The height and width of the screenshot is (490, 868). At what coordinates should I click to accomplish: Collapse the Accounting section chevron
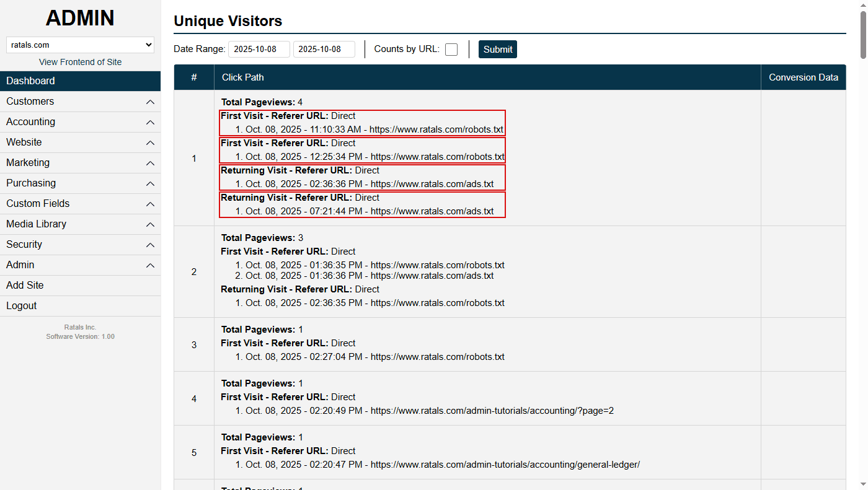(x=149, y=122)
